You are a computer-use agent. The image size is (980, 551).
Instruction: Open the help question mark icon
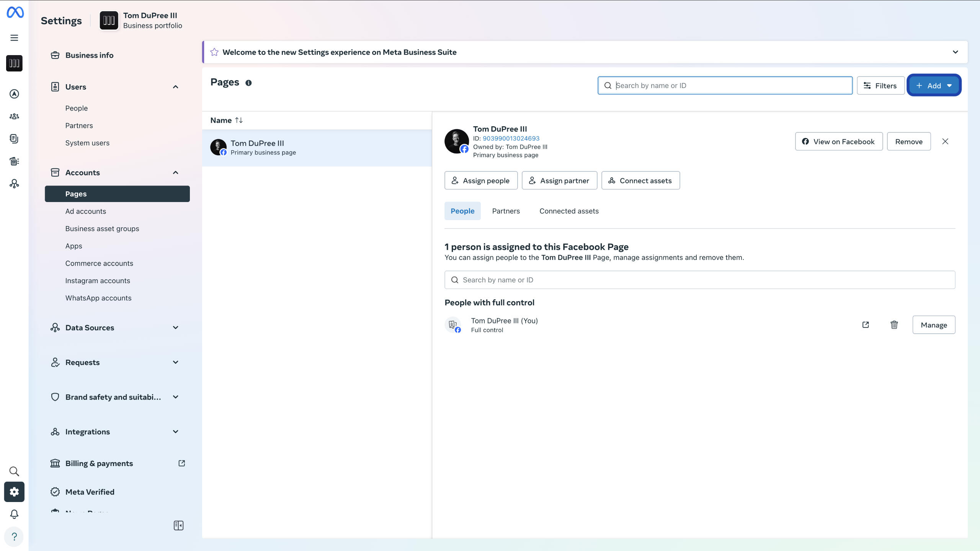14,536
